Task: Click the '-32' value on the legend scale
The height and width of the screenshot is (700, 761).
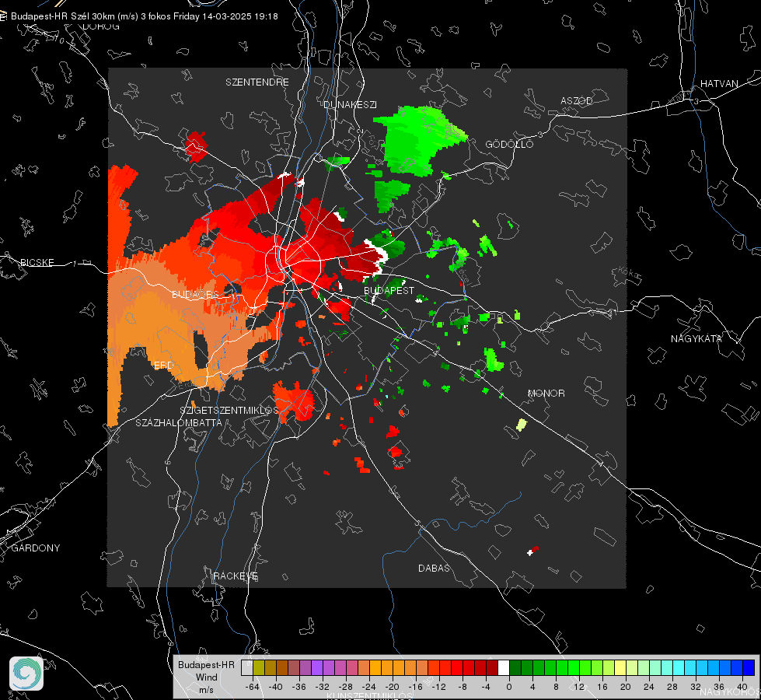Action: tap(322, 687)
